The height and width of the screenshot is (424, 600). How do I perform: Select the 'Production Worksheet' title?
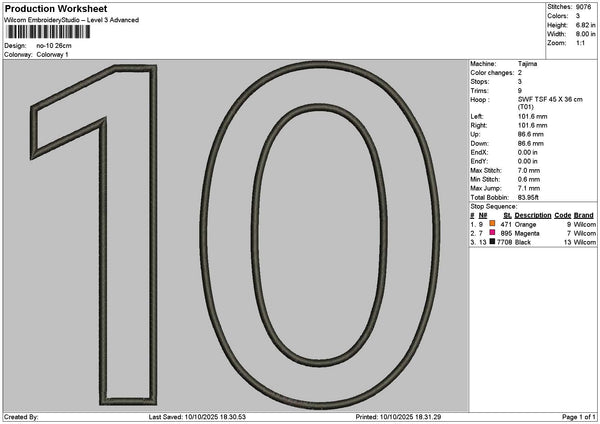pyautogui.click(x=56, y=8)
